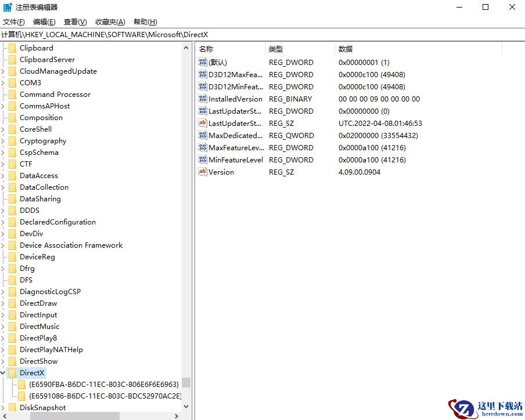Click the CTF folder icon
525x420 pixels.
click(x=12, y=164)
